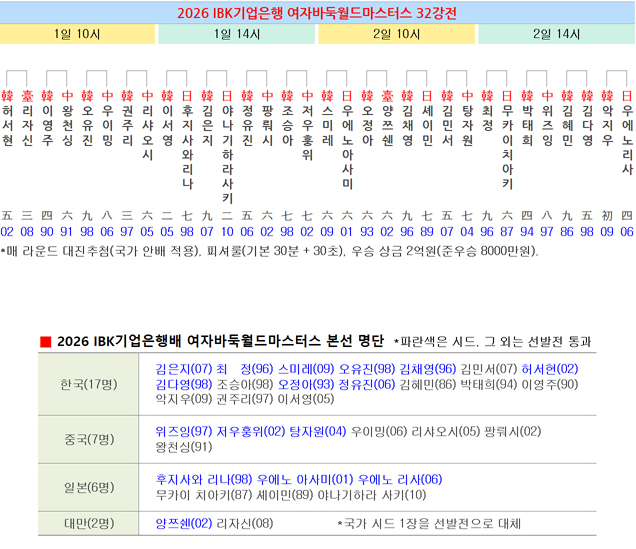Click the note '파란색은 시드, 그 외는 선발전 통과'
636x549 pixels.
492,342
